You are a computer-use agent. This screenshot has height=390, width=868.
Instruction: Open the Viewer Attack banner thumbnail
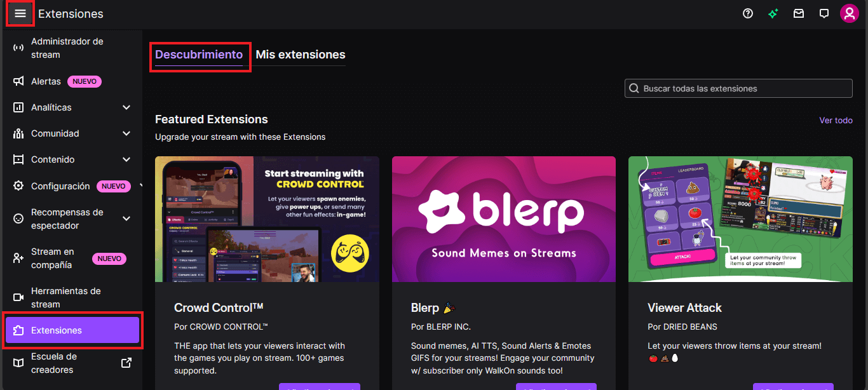tap(740, 219)
